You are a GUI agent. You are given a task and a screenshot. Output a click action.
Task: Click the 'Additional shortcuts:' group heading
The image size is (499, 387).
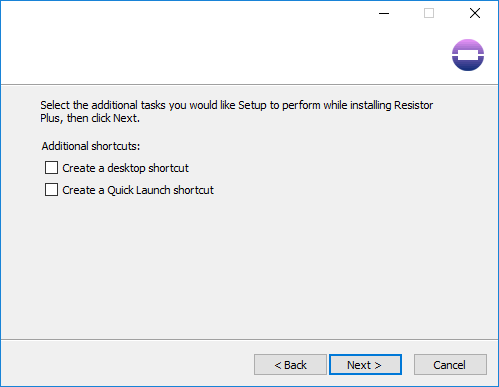coord(91,146)
